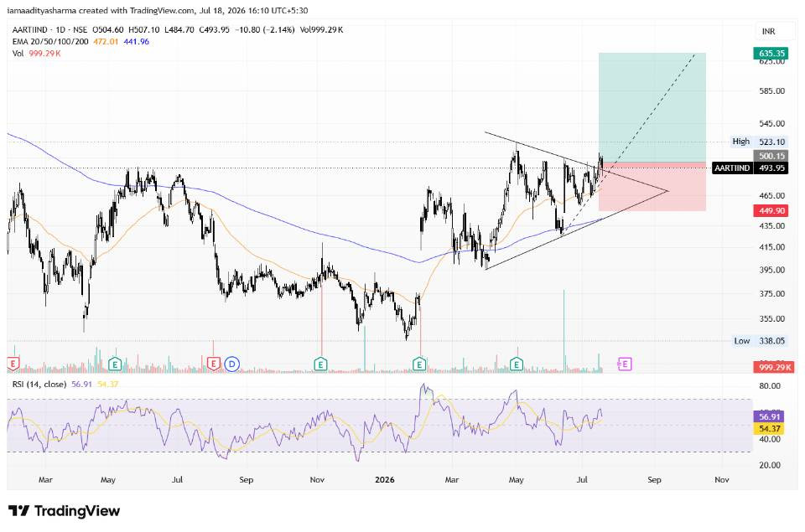Click the 545.00 price axis value
The width and height of the screenshot is (805, 532).
coord(771,124)
